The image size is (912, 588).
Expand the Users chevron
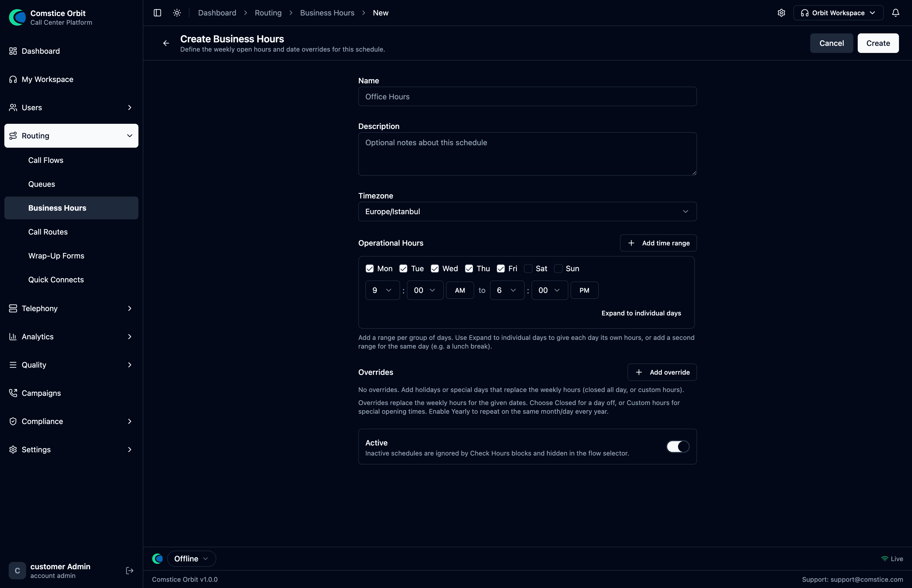[129, 107]
